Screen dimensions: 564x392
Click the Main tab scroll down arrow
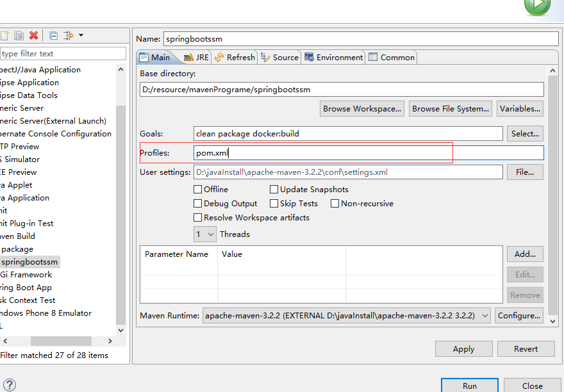pos(553,322)
